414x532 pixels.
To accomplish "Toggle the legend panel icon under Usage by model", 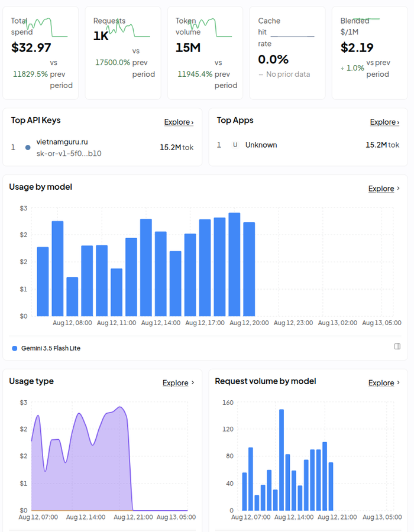I will [397, 346].
